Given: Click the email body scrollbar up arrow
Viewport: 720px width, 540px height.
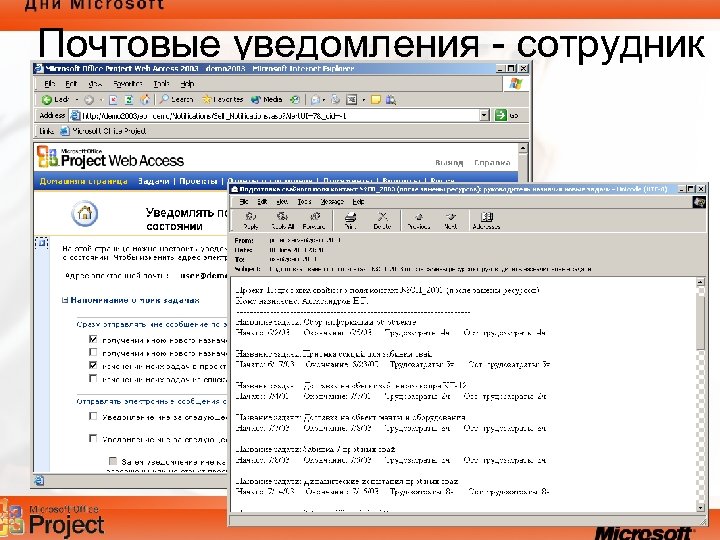Looking at the screenshot, I should [700, 281].
